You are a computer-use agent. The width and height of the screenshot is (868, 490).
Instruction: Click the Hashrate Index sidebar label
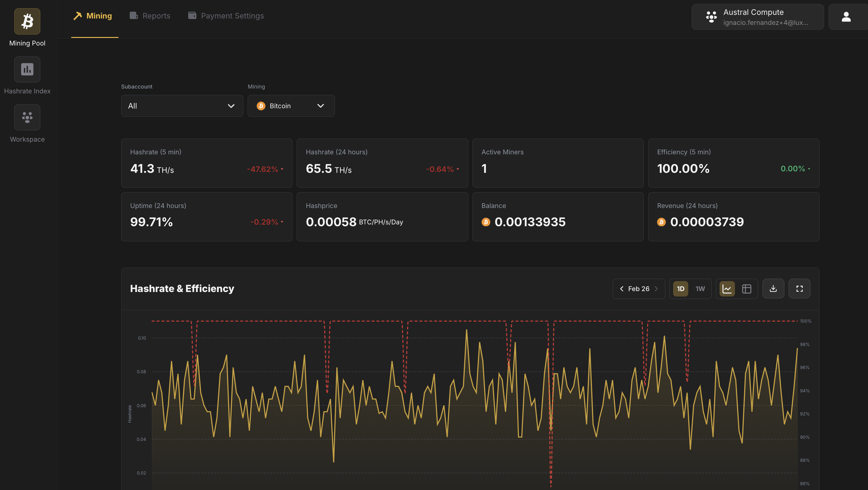27,91
